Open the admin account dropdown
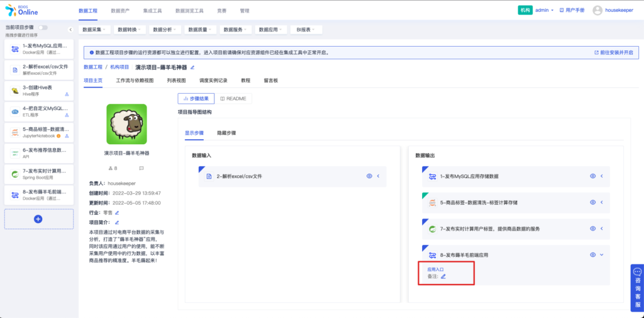The image size is (644, 318). point(545,11)
